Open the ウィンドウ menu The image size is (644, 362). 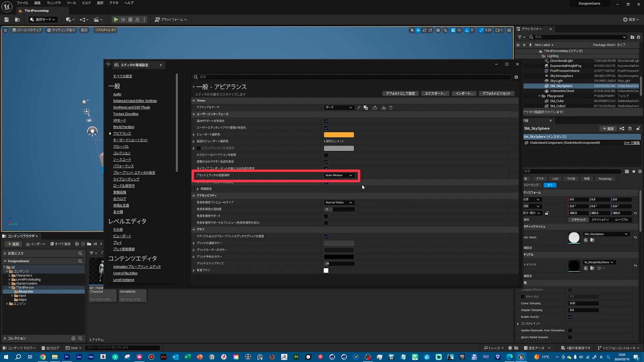[x=54, y=3]
